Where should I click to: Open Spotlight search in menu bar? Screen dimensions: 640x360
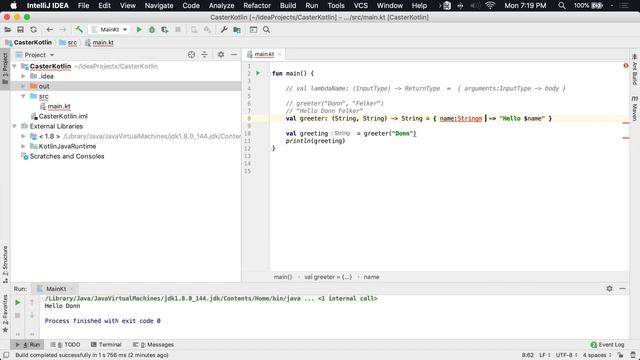point(562,5)
